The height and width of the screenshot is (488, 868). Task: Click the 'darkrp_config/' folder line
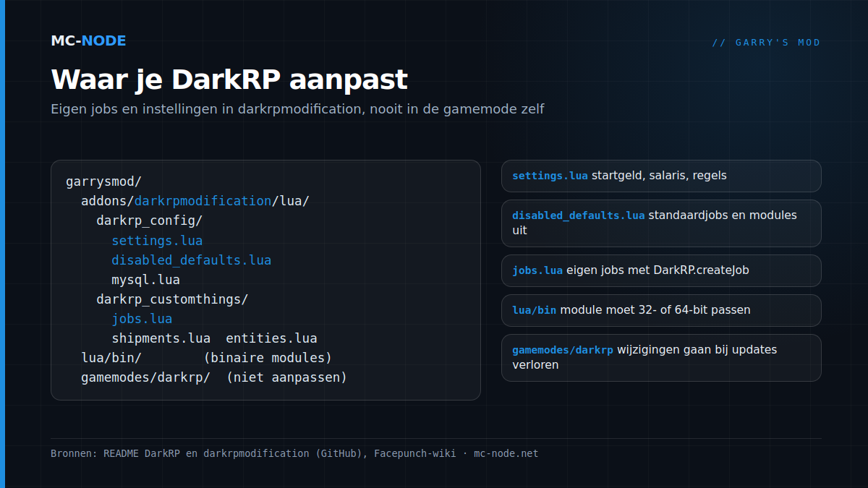[149, 221]
